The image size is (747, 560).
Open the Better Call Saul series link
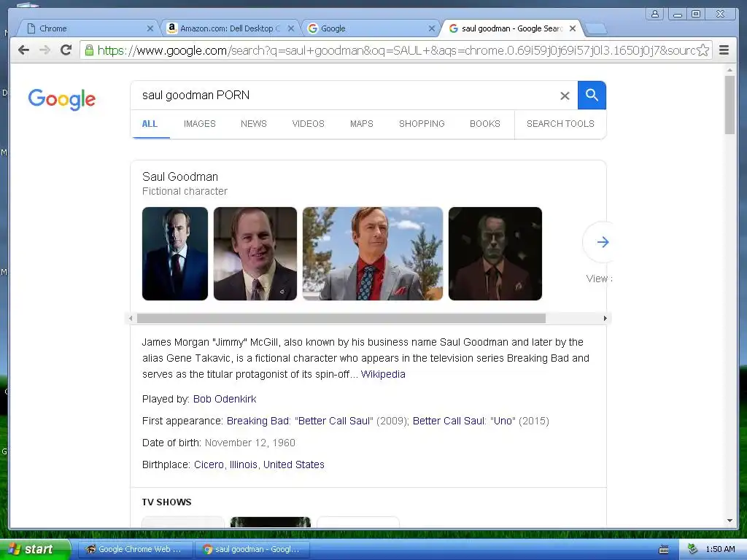449,421
